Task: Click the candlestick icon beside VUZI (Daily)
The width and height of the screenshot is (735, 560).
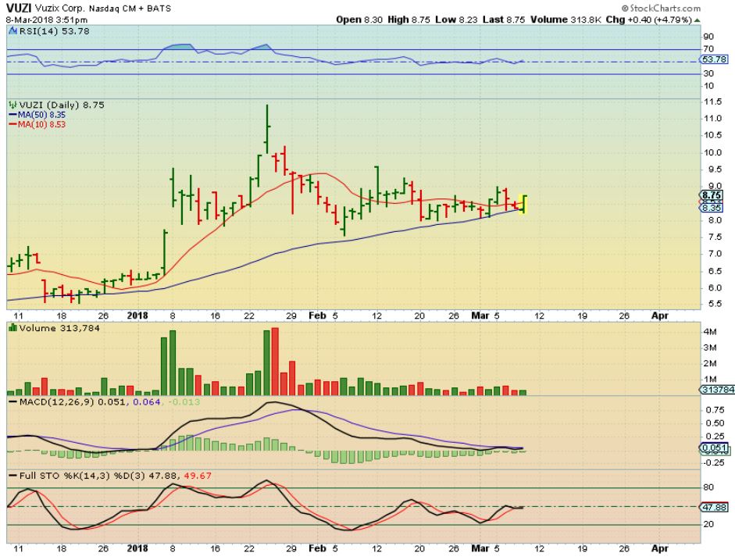Action: (13, 105)
